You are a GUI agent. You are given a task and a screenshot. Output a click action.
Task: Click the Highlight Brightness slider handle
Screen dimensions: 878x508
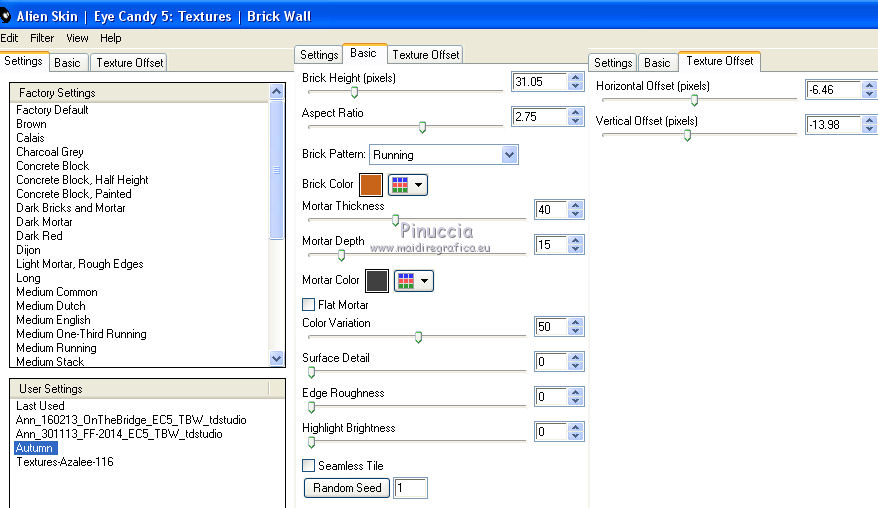(311, 442)
